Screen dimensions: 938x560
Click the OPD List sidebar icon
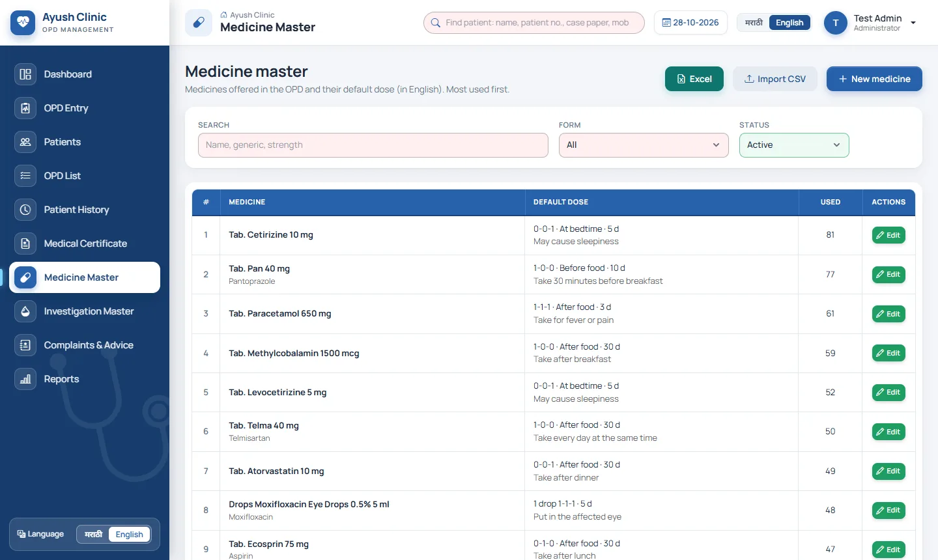25,176
